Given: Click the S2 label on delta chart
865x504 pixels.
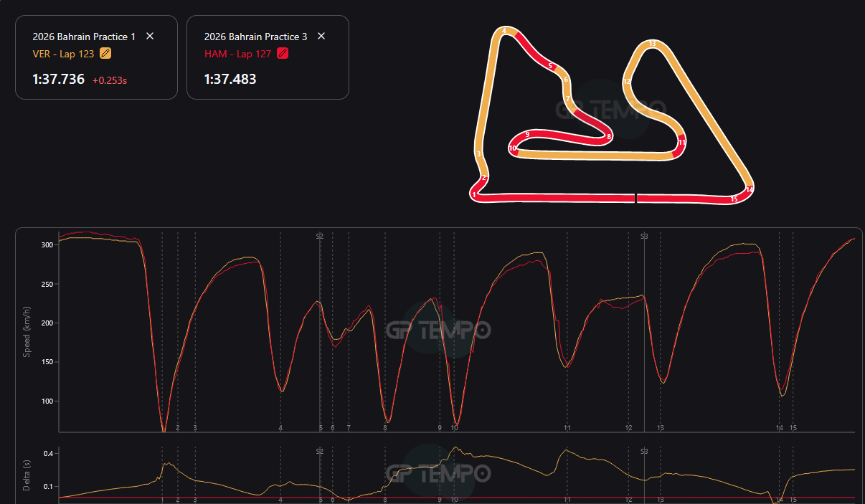Looking at the screenshot, I should click(x=320, y=452).
